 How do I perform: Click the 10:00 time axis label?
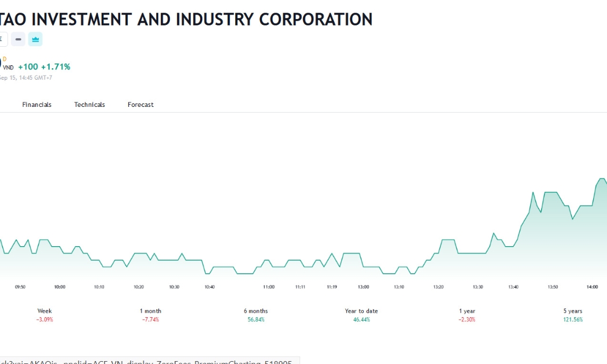point(60,287)
